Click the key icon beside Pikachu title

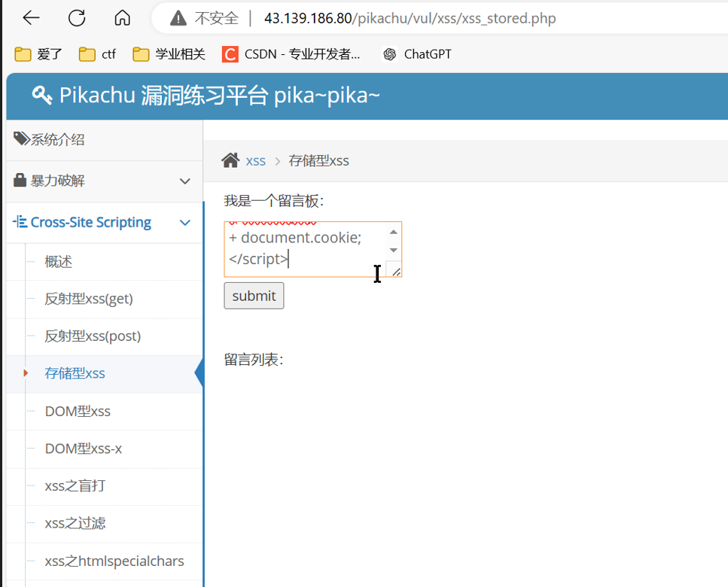(x=42, y=95)
